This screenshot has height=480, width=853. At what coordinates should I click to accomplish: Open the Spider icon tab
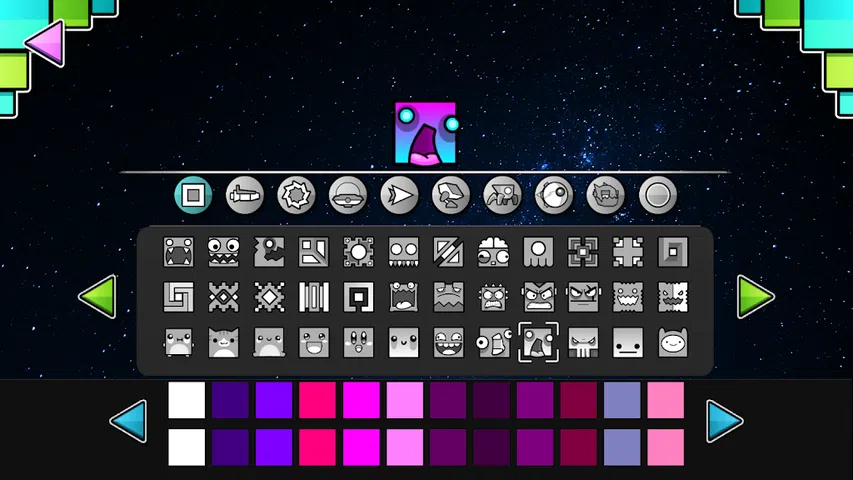click(502, 195)
